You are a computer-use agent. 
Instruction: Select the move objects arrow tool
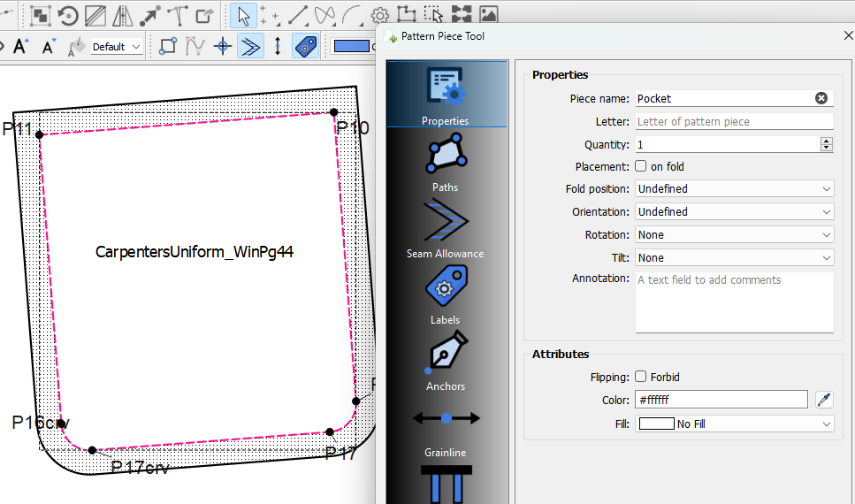[149, 15]
